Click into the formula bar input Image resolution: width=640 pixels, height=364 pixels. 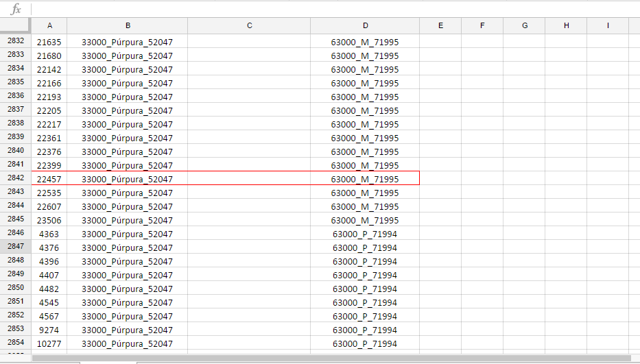pos(329,10)
